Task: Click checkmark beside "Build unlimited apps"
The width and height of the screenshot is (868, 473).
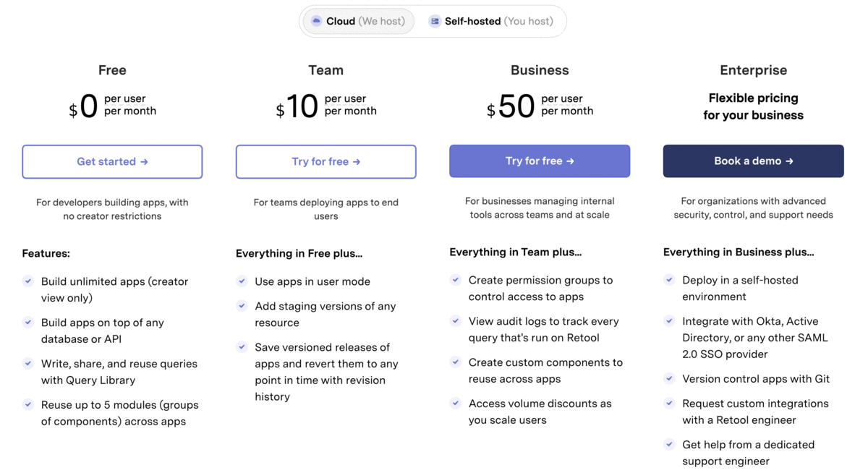Action: (27, 281)
